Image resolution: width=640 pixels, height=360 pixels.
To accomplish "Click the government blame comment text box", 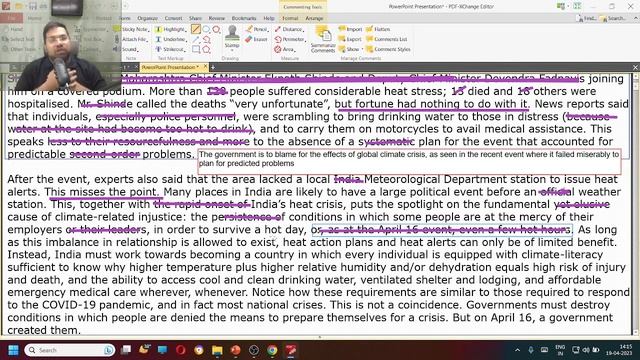I will click(409, 161).
